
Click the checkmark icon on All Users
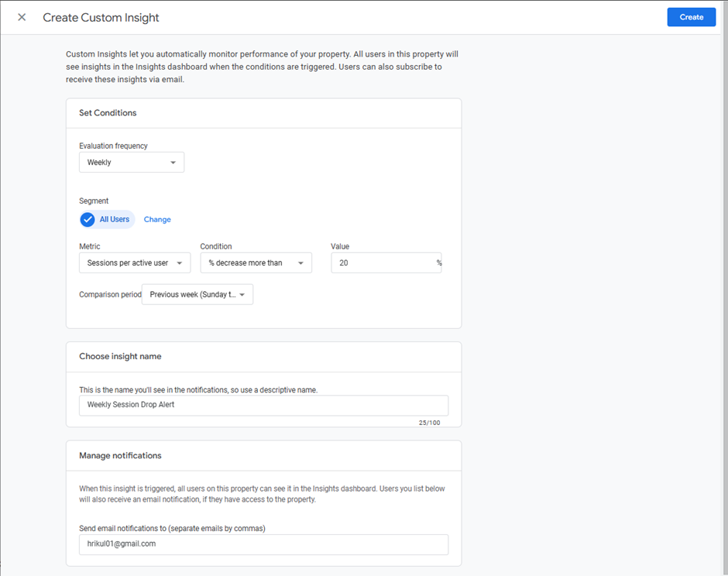(x=88, y=220)
